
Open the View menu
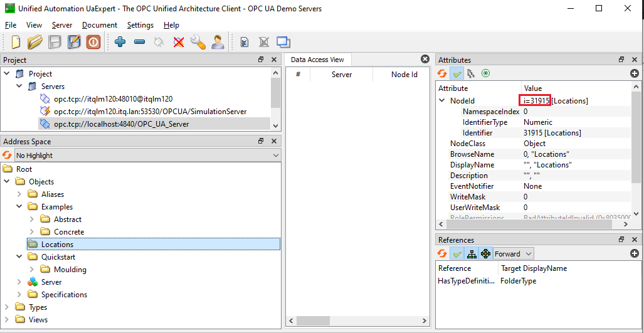(x=34, y=25)
